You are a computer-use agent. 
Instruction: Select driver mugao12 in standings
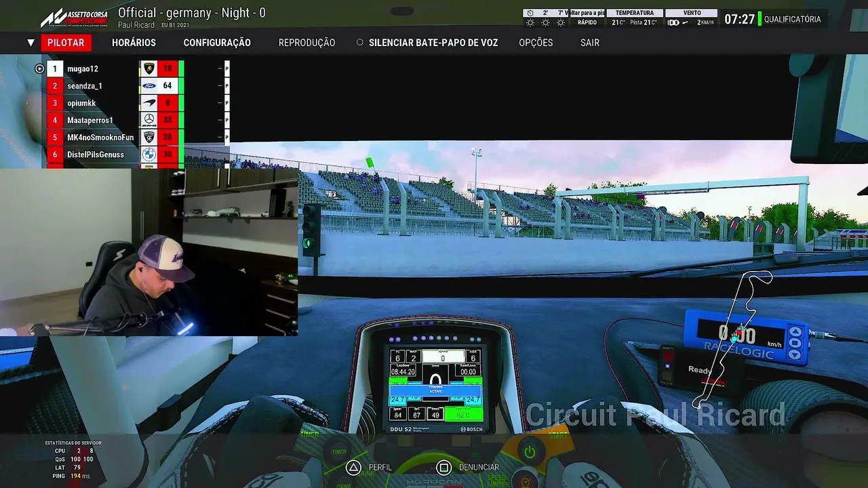(x=83, y=69)
